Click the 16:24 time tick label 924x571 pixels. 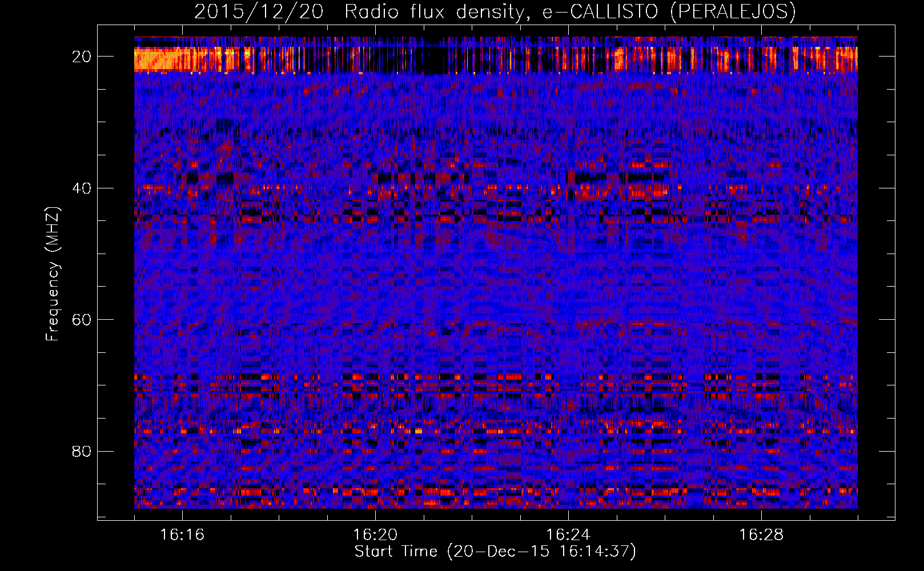(568, 535)
